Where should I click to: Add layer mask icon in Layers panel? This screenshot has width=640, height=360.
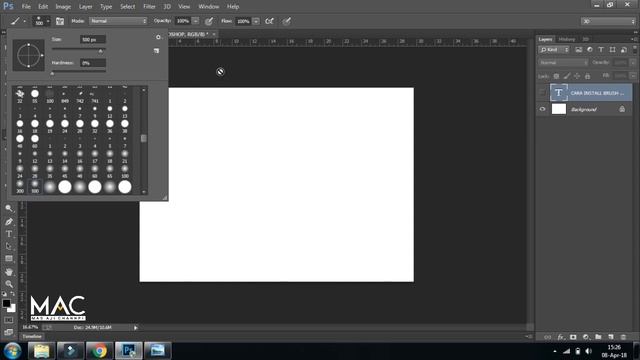click(x=573, y=337)
